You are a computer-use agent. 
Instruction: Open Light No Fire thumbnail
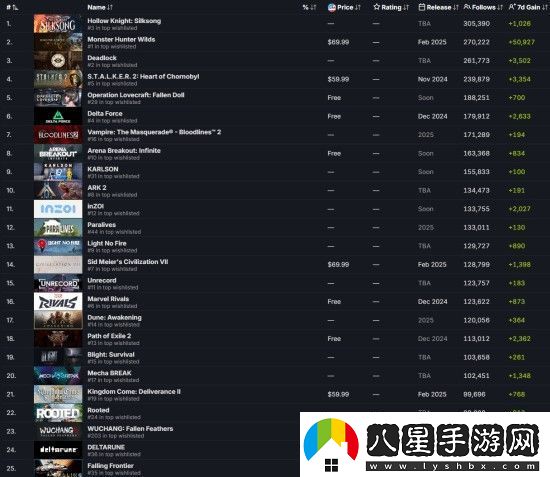(58, 246)
